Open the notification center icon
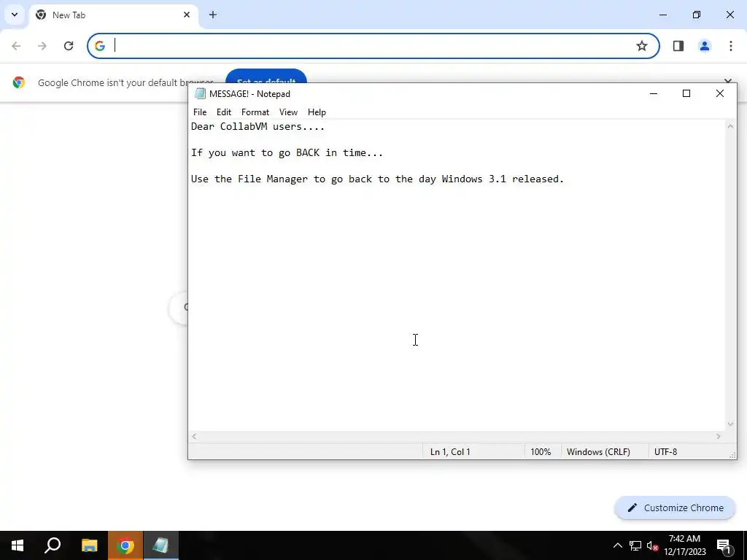The width and height of the screenshot is (747, 560). point(724,545)
